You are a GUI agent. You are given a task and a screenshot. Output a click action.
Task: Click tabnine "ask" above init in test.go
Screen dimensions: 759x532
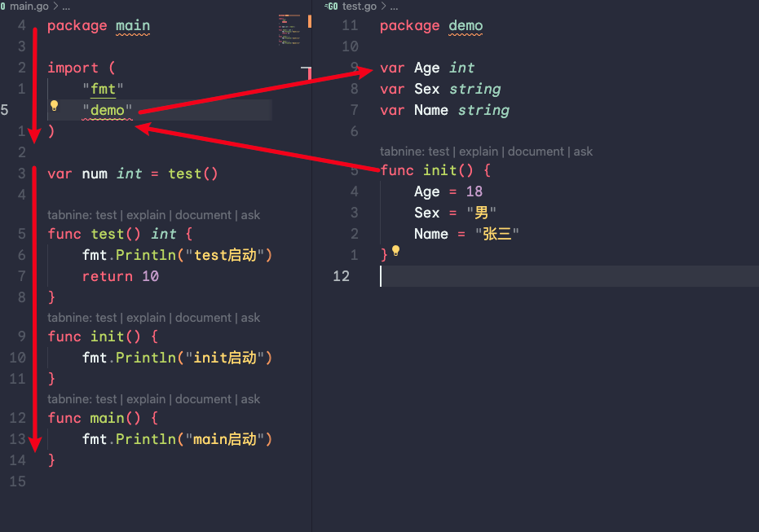(x=583, y=152)
